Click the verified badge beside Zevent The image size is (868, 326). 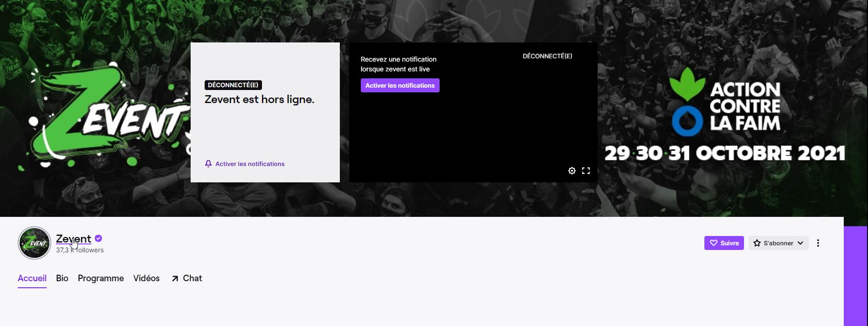pyautogui.click(x=98, y=238)
